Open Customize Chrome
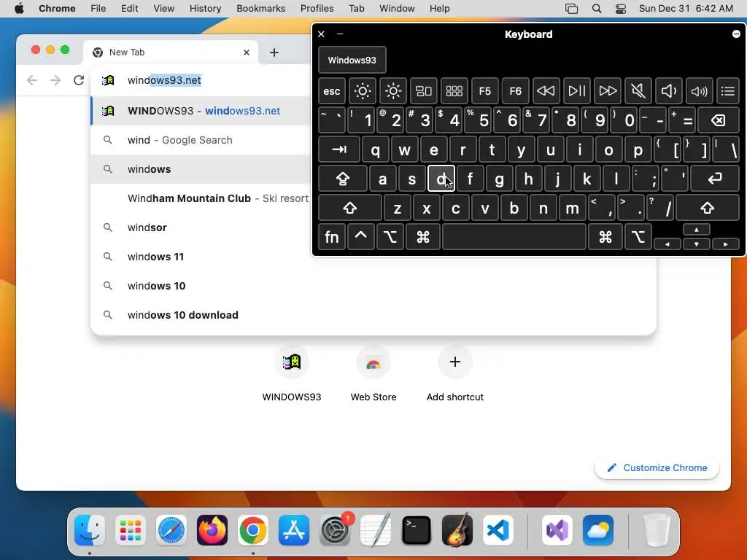747x560 pixels. pos(657,467)
